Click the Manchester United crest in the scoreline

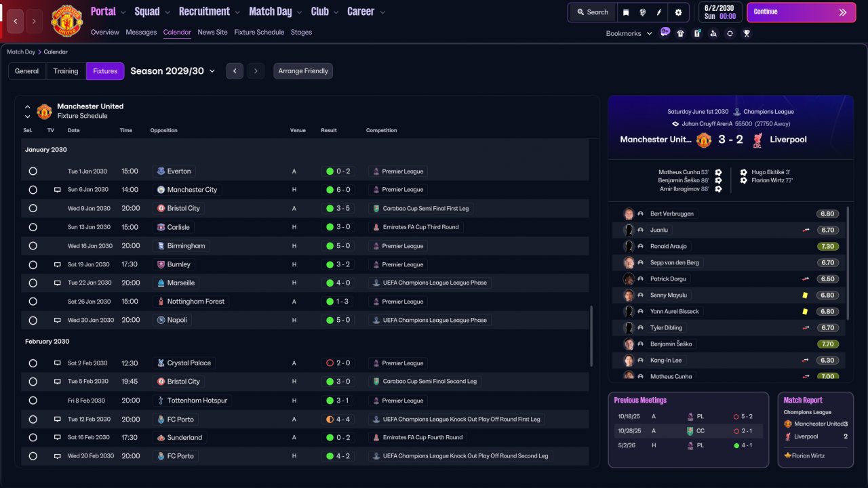click(x=704, y=140)
